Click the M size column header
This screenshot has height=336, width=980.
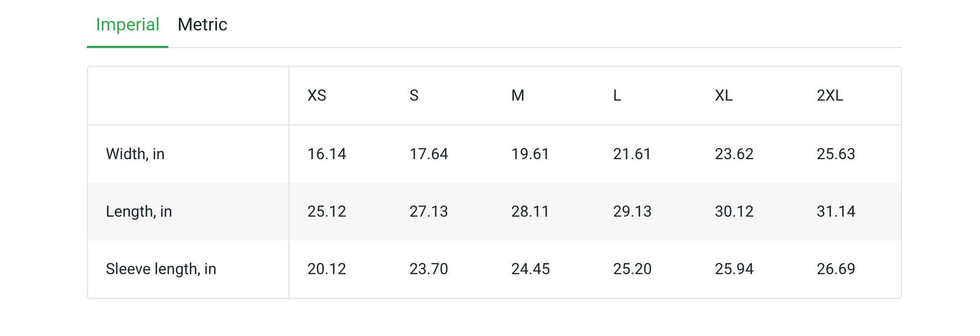point(517,96)
